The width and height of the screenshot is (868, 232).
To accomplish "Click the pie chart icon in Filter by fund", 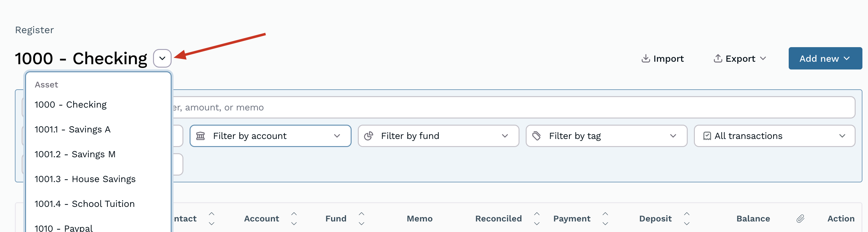I will (370, 136).
